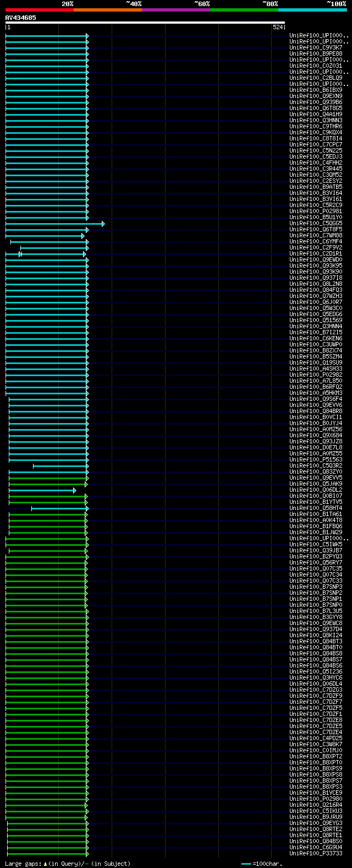Click label UniRef100_Q939B6
Screen dimensions: 352x868
pyautogui.click(x=316, y=102)
